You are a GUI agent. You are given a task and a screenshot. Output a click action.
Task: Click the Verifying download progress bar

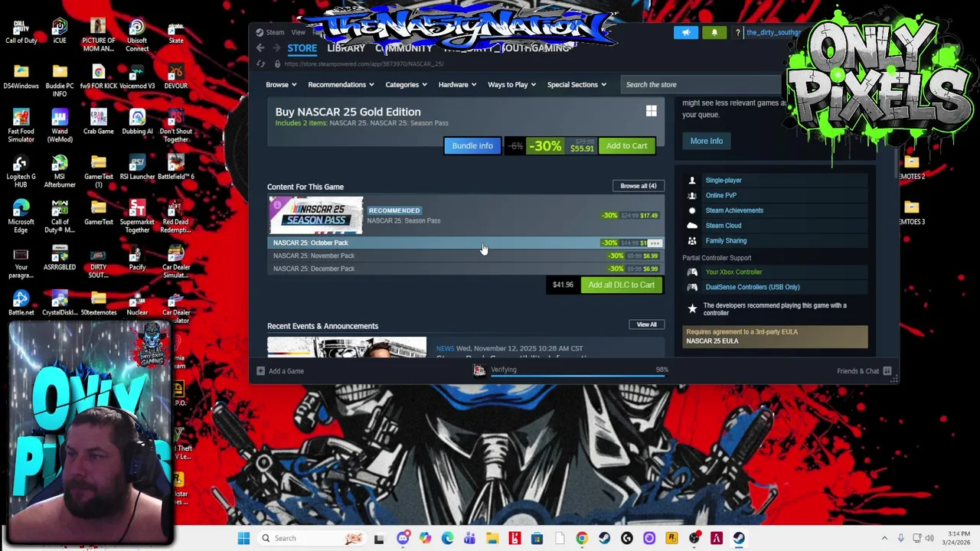click(579, 376)
